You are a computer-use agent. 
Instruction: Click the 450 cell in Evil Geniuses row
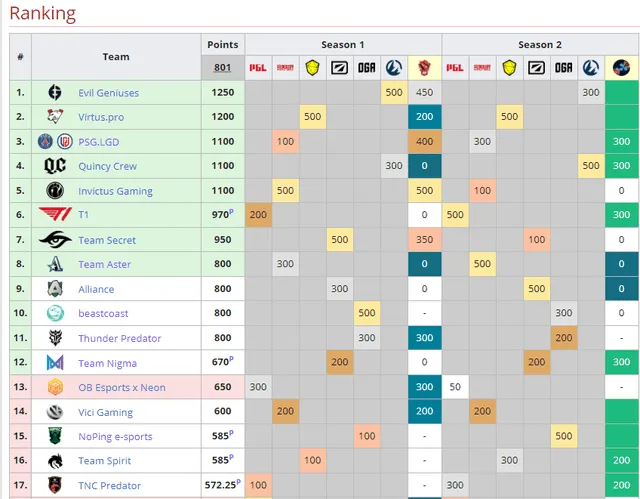[424, 93]
